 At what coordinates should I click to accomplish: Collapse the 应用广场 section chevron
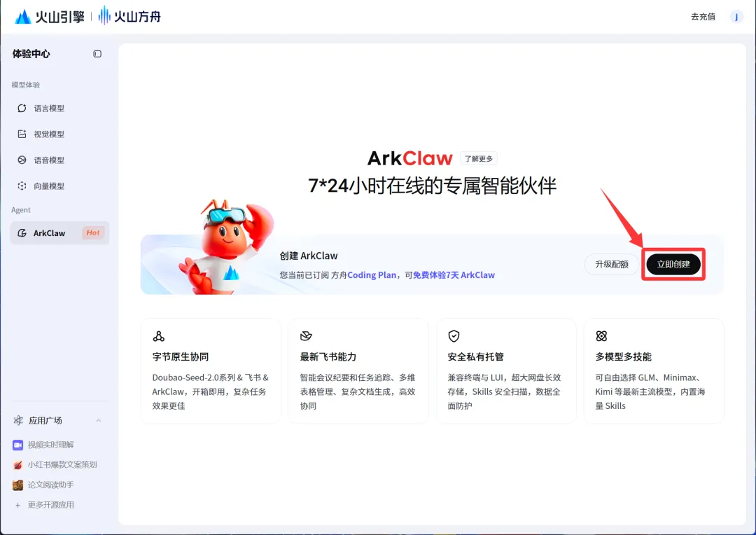99,420
